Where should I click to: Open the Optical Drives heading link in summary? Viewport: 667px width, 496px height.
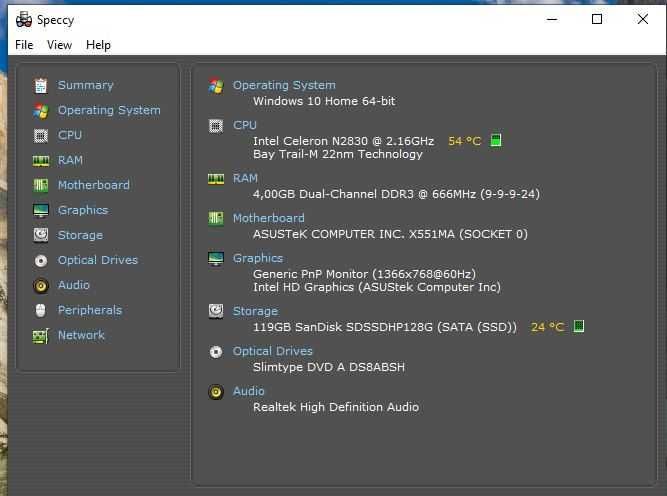coord(273,351)
